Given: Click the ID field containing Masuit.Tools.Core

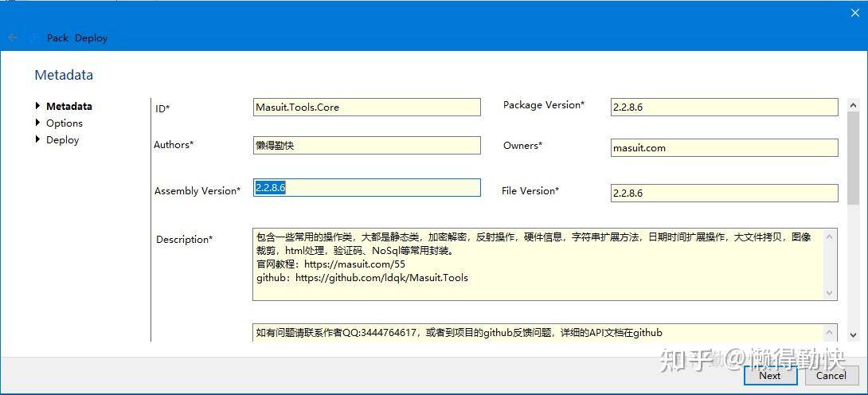Looking at the screenshot, I should coord(366,108).
